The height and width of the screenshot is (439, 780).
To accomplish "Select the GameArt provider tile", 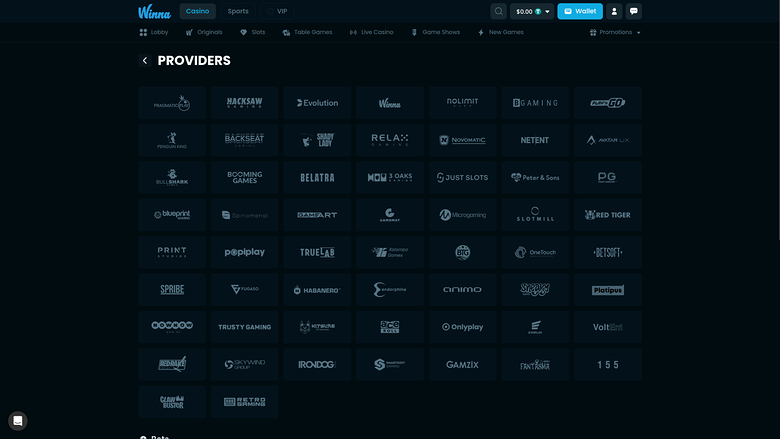I will [x=317, y=215].
